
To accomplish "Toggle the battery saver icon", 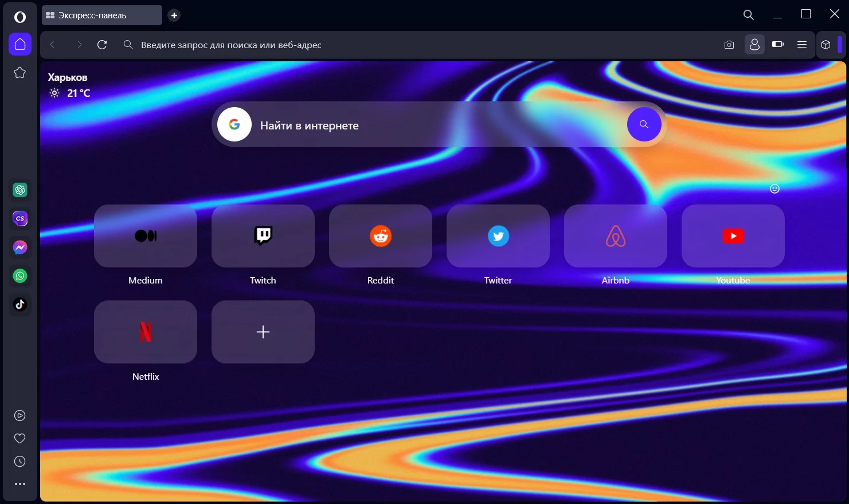I will pyautogui.click(x=778, y=44).
